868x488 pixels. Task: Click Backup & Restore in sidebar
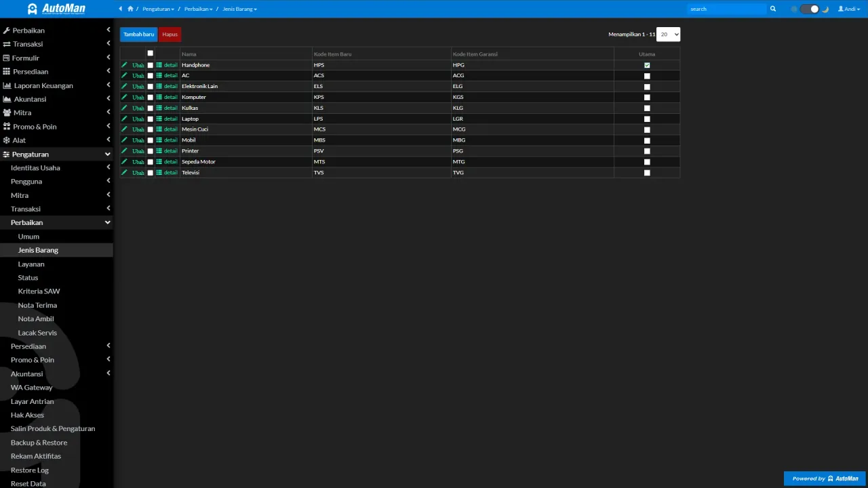tap(39, 443)
